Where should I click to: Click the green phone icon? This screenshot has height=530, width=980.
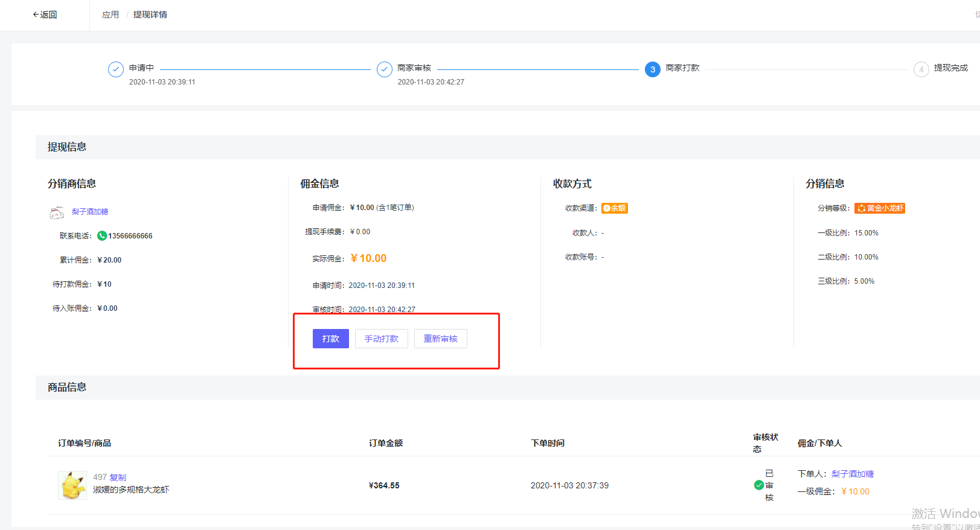pyautogui.click(x=102, y=236)
